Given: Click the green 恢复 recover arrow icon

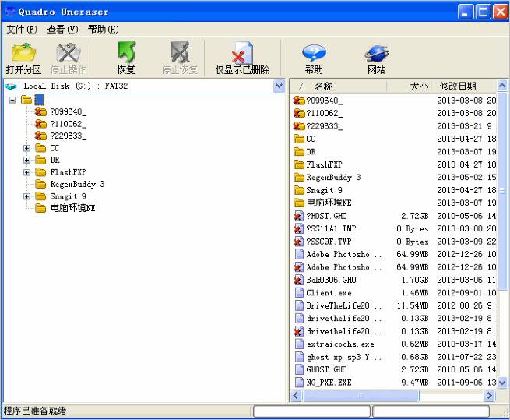Looking at the screenshot, I should pyautogui.click(x=126, y=51).
